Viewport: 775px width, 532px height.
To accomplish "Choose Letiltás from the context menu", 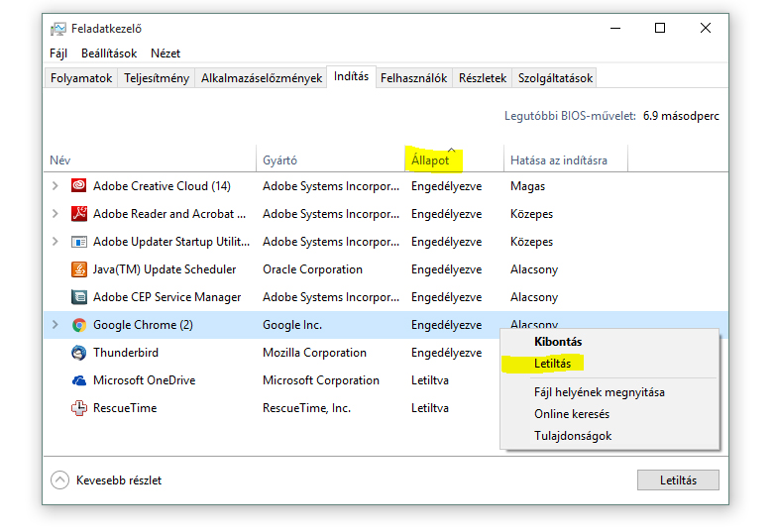I will point(552,364).
